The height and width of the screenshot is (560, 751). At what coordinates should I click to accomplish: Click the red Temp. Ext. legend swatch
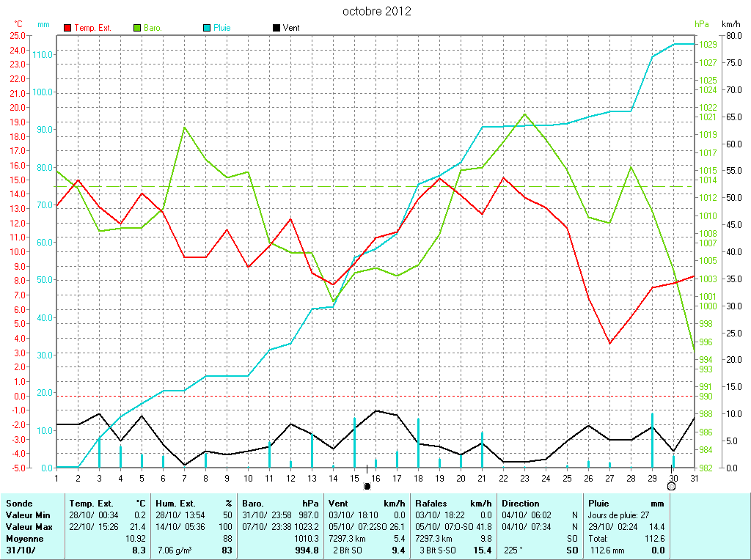coord(68,28)
